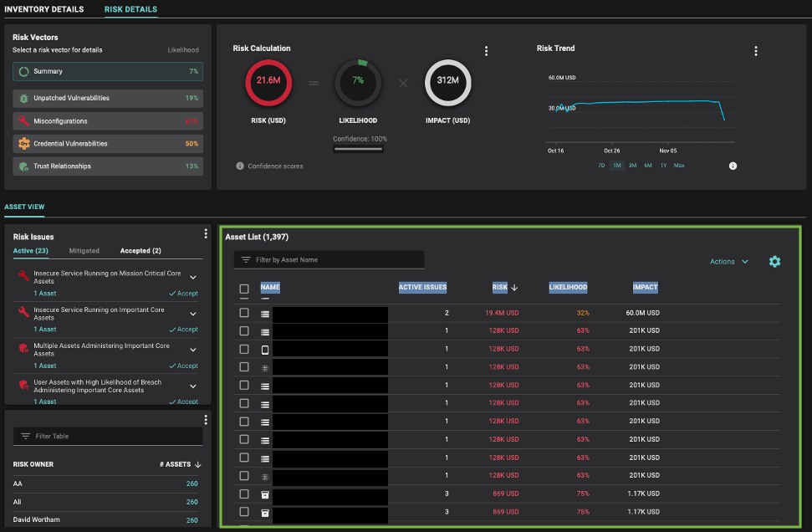
Task: Click the Risk Trend info icon
Action: [733, 166]
